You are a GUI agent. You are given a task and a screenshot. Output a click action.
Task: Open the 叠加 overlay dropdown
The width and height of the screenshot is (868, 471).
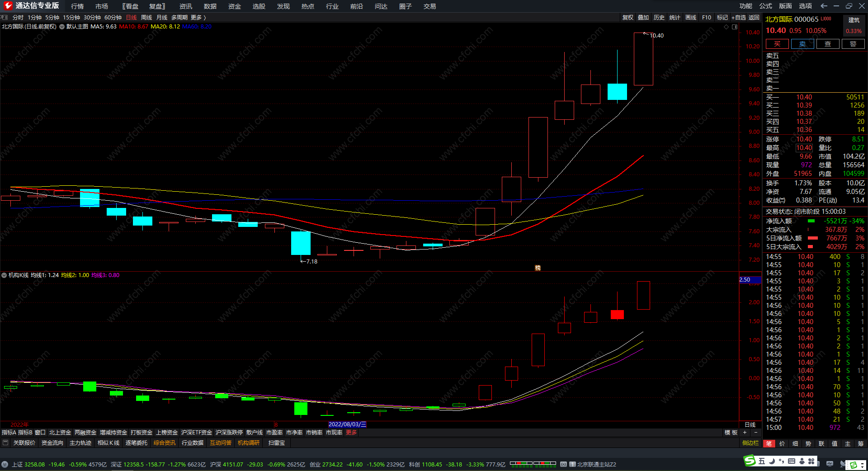(643, 17)
